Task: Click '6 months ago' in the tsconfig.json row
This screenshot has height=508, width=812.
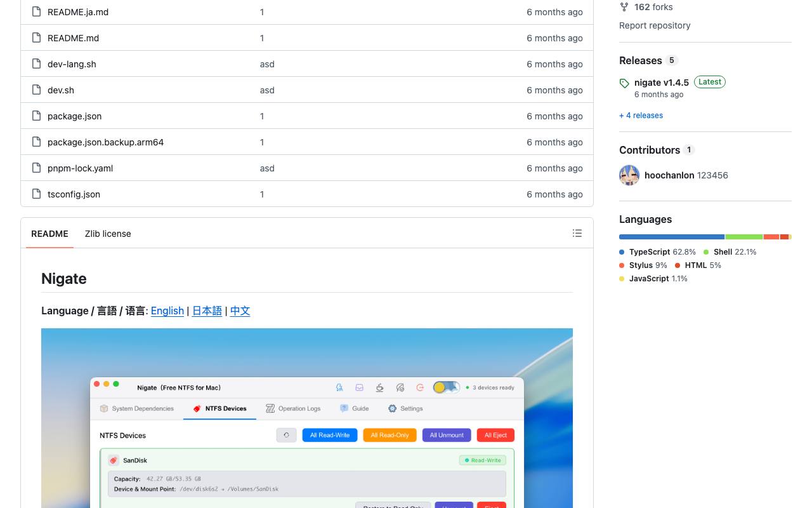Action: [554, 194]
